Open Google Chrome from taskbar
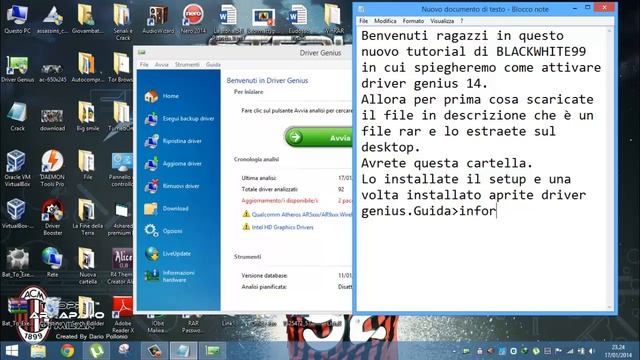 (68, 351)
